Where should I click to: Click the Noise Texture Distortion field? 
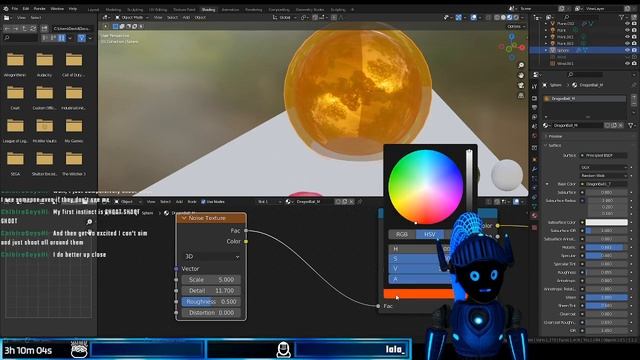(x=211, y=313)
